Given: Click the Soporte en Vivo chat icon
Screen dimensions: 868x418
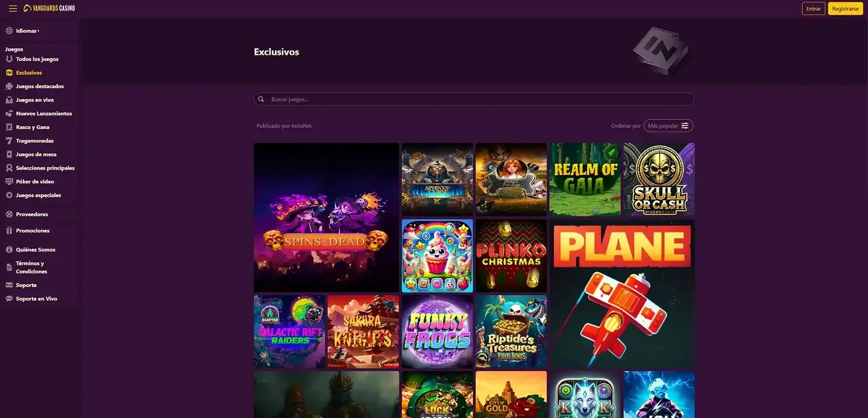Looking at the screenshot, I should pyautogui.click(x=9, y=299).
